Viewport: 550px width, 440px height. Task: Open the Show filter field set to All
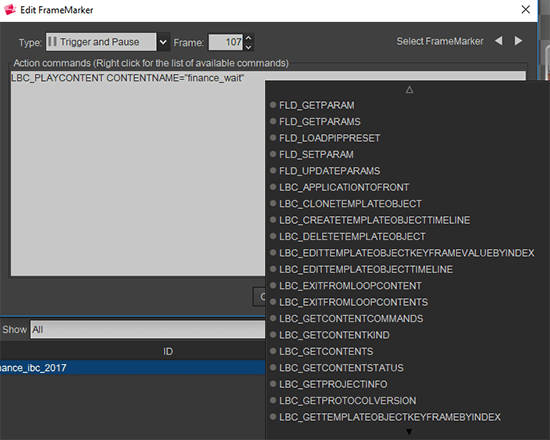pyautogui.click(x=148, y=329)
